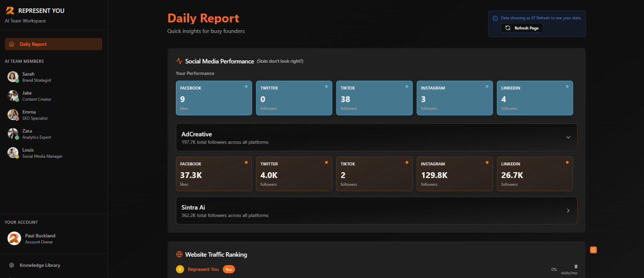Open your Facebook 9 likes card
The image size is (644, 278).
coord(214,98)
